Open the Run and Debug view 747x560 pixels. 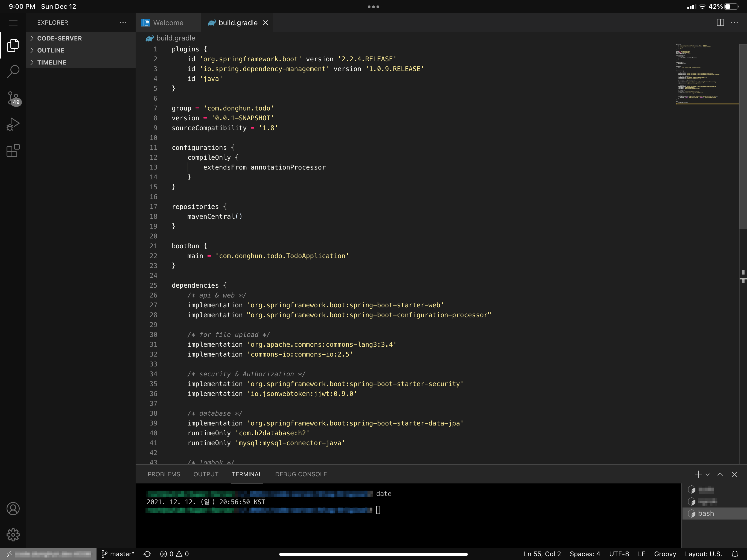(13, 124)
